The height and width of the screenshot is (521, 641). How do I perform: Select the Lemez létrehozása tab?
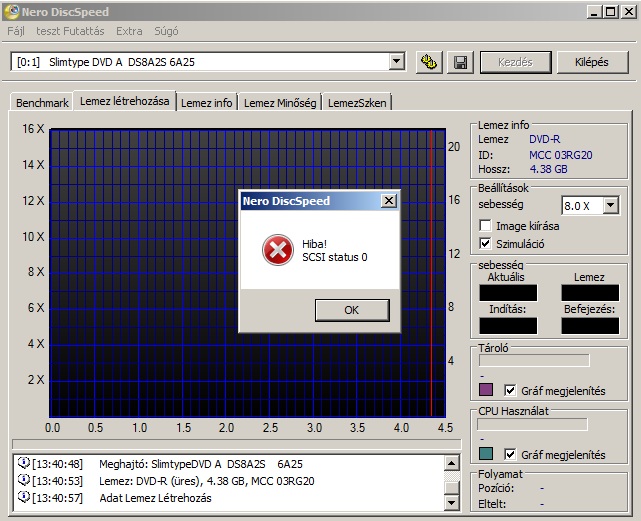pos(125,101)
